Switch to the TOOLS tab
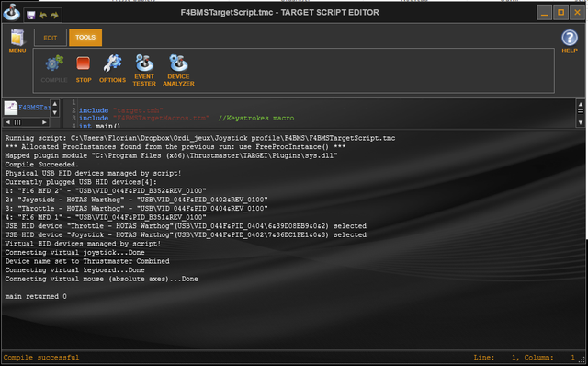Viewport: 588px width, 366px height. click(x=85, y=37)
